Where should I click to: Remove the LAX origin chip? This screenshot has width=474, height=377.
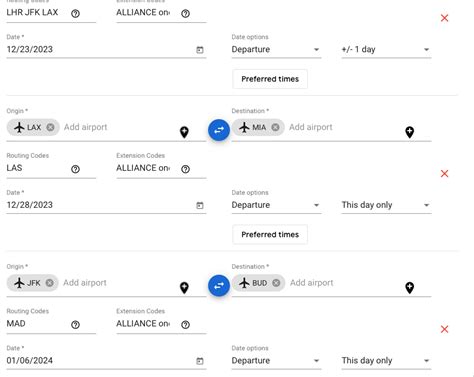point(50,127)
